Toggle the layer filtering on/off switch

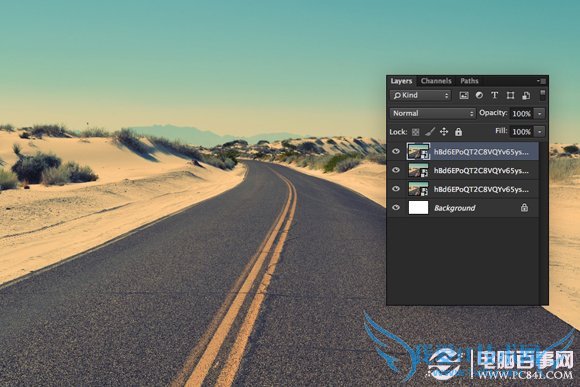tap(542, 95)
